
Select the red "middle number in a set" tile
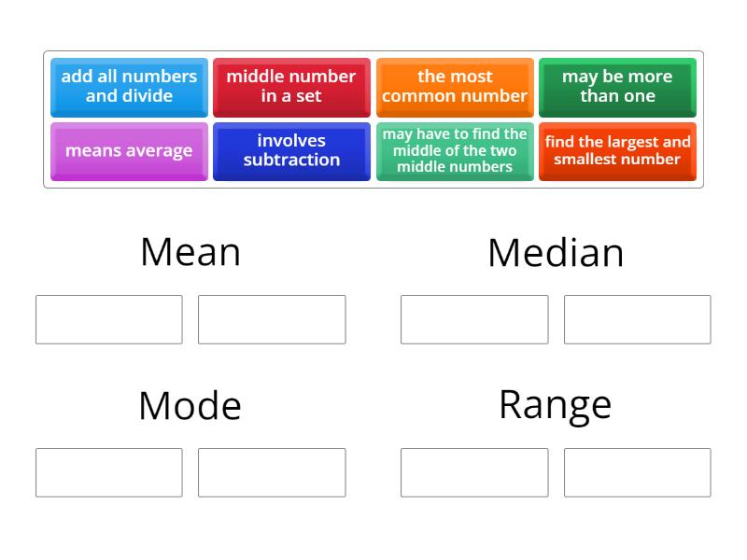pyautogui.click(x=291, y=87)
